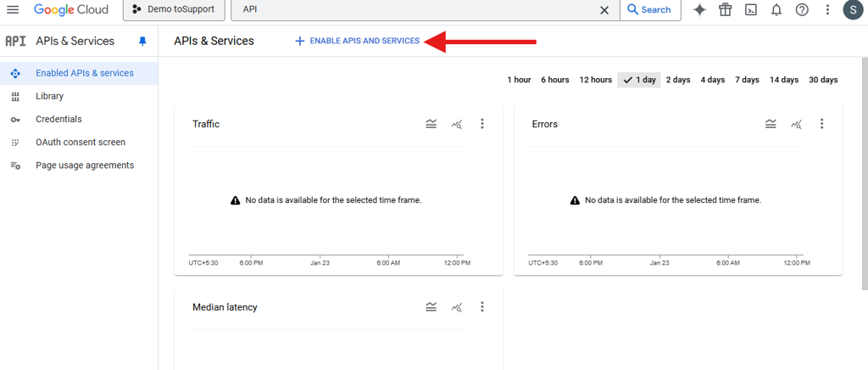This screenshot has width=868, height=370.
Task: Select the 4 days time range
Action: point(713,80)
